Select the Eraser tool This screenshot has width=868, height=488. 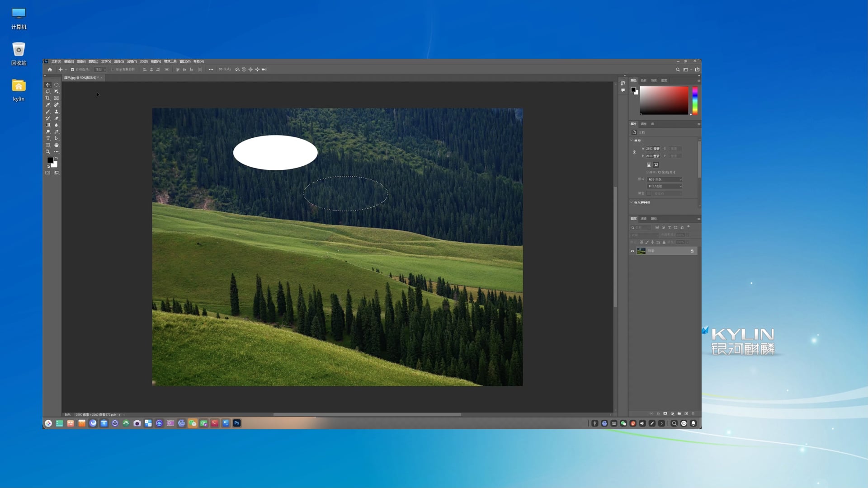tap(57, 118)
